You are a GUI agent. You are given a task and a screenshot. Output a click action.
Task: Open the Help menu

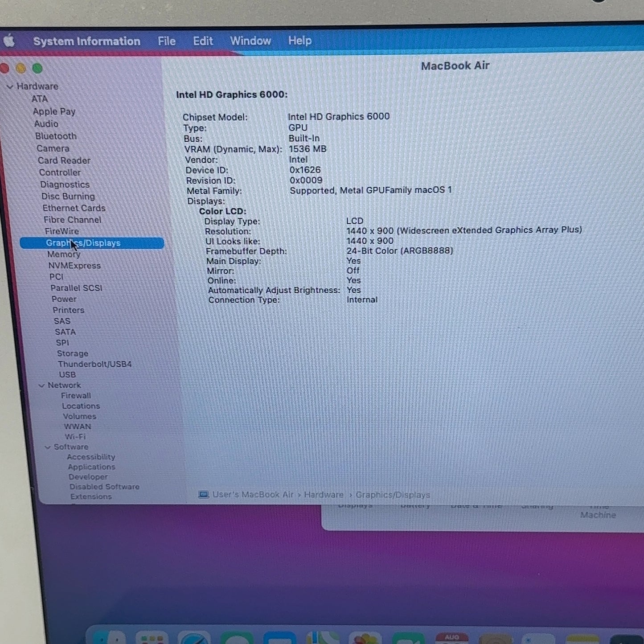tap(300, 41)
